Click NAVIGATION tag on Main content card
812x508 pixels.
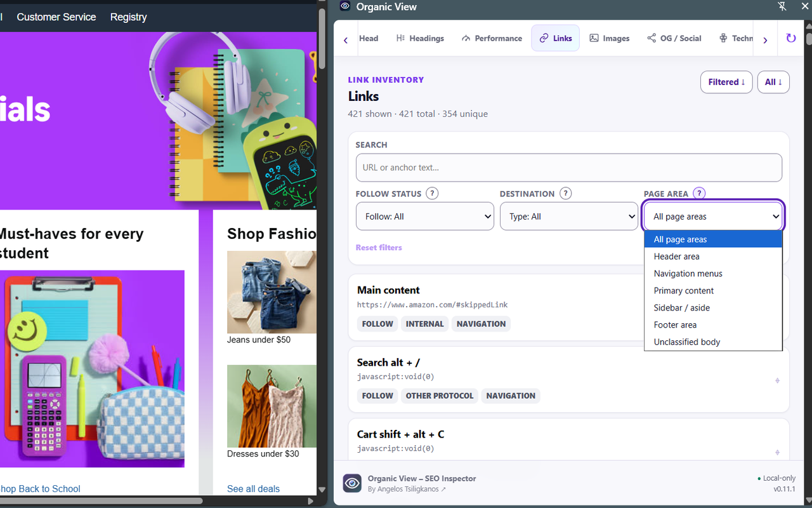click(481, 324)
